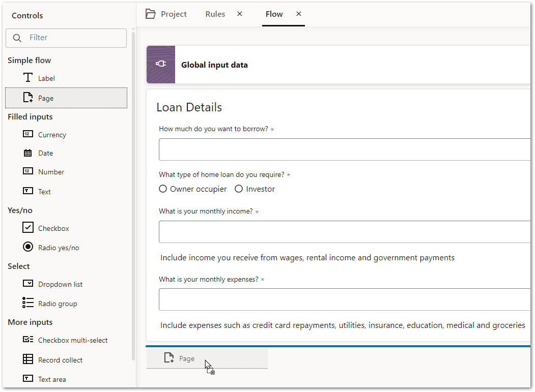Image resolution: width=535 pixels, height=392 pixels.
Task: Select the Page control icon in Simple flow
Action: (28, 98)
